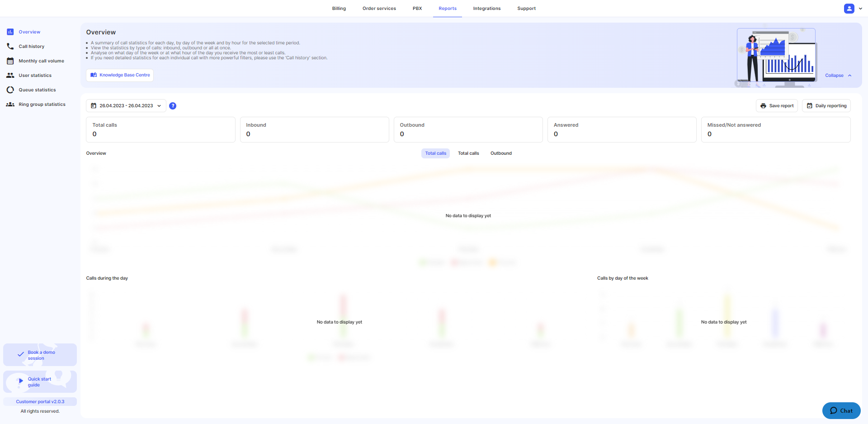868x424 pixels.
Task: Go to User statistics page
Action: tap(35, 76)
